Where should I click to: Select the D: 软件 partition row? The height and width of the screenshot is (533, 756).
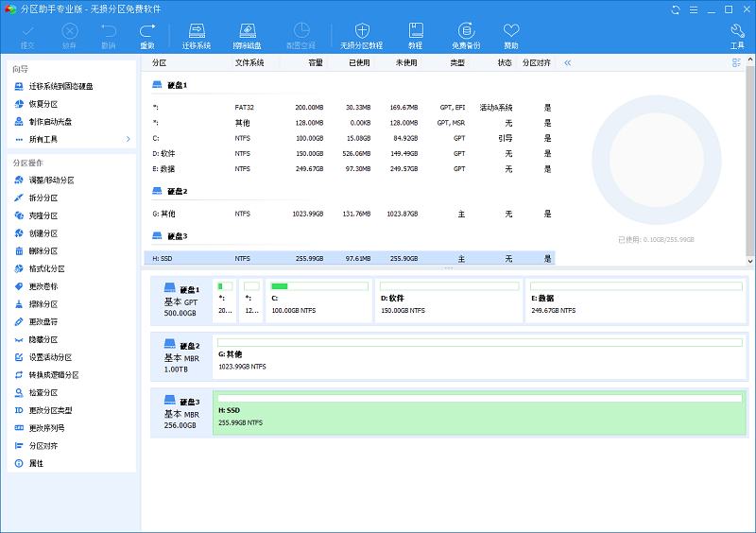pyautogui.click(x=350, y=154)
